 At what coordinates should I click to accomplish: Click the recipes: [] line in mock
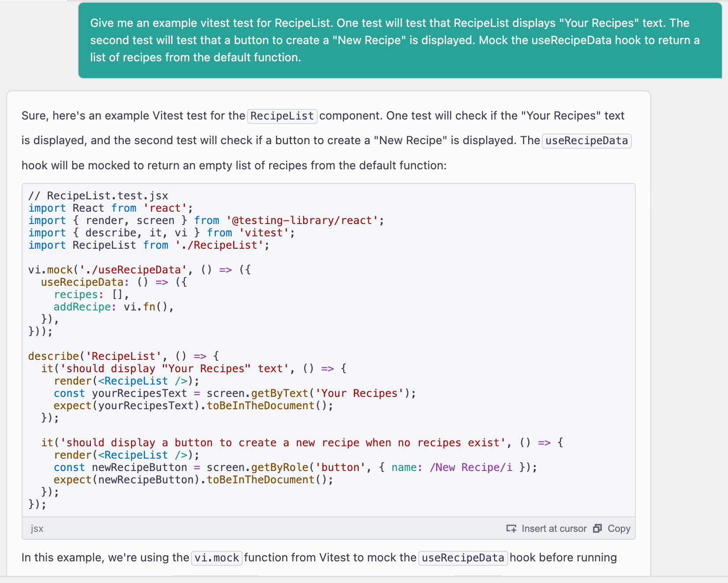pyautogui.click(x=88, y=294)
